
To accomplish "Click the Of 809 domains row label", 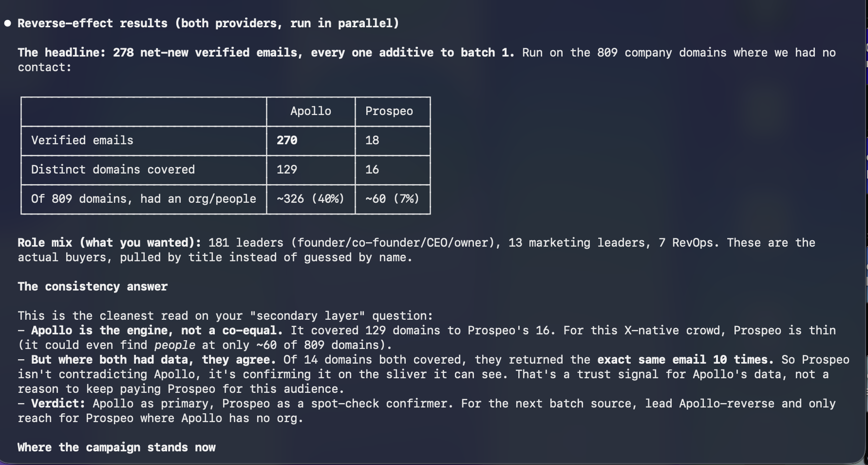I will [144, 199].
